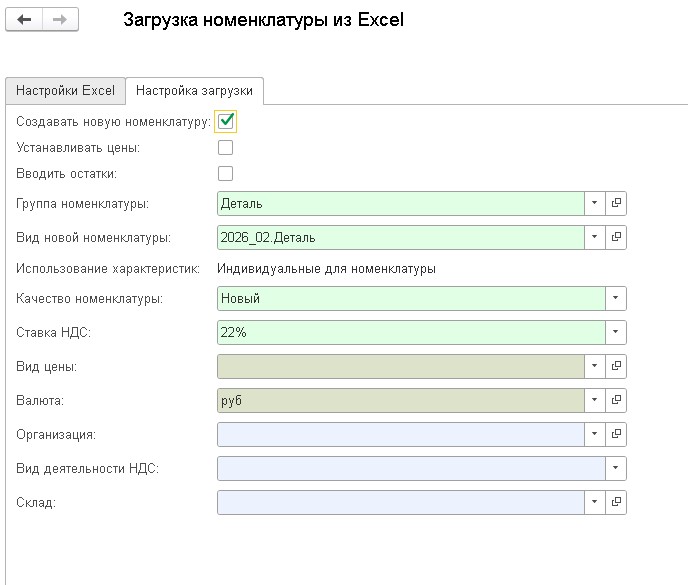The height and width of the screenshot is (585, 688).
Task: Open Вид новой номенклатуры item via open icon
Action: pyautogui.click(x=616, y=237)
